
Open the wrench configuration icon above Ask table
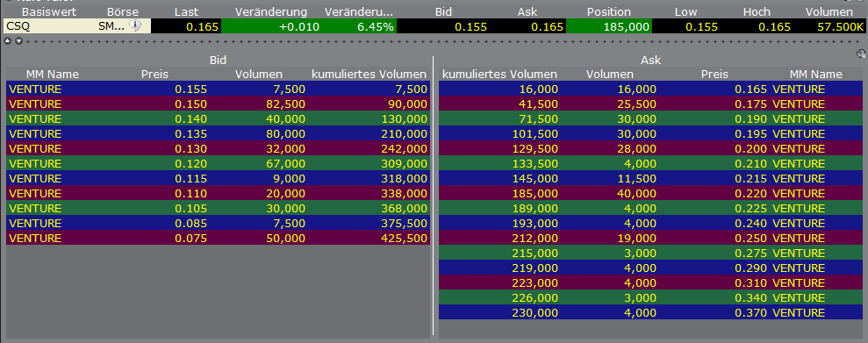(860, 54)
